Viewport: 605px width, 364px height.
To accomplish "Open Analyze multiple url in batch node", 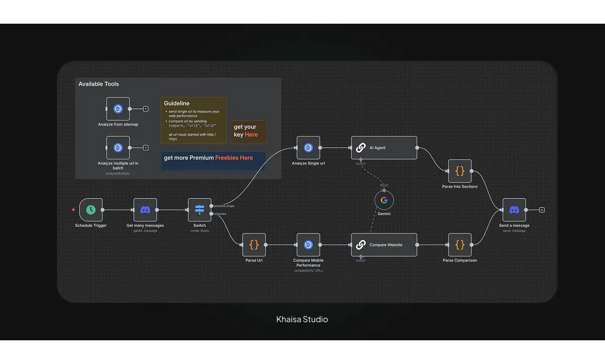I will tap(118, 148).
